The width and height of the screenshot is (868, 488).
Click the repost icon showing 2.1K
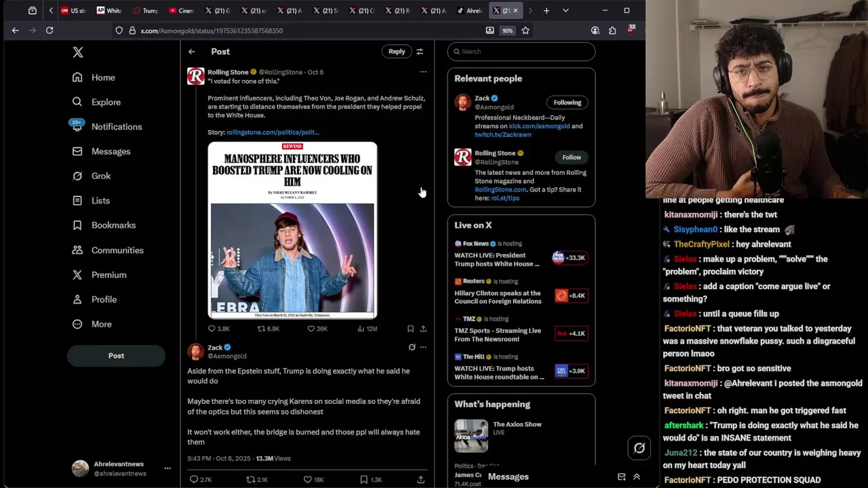(250, 479)
